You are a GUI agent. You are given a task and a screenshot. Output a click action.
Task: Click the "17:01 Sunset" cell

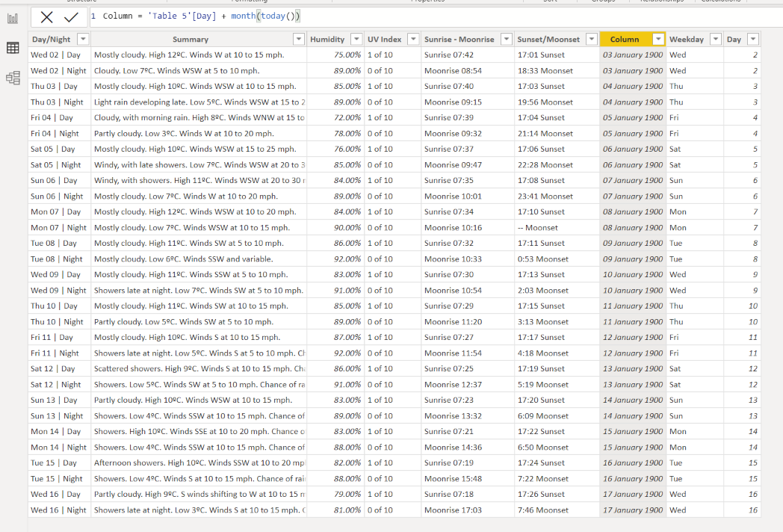pos(557,55)
